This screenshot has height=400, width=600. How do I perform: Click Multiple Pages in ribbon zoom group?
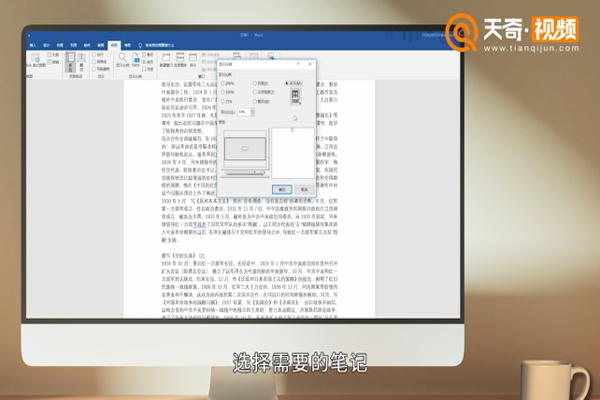pyautogui.click(x=148, y=62)
